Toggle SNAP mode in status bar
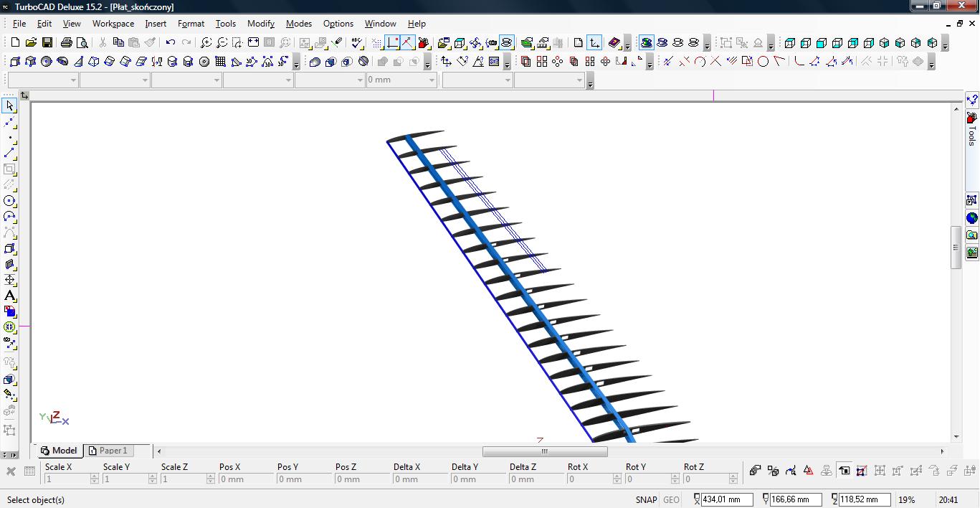This screenshot has height=508, width=980. tap(646, 500)
